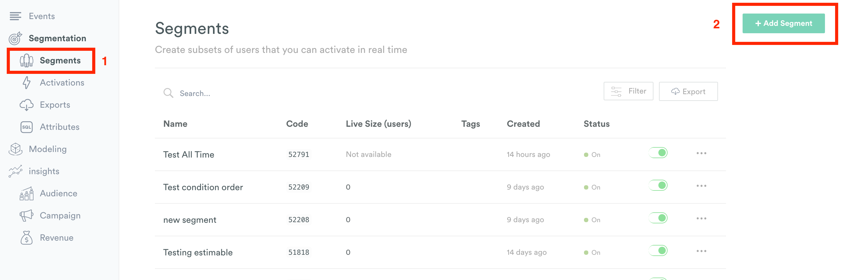The image size is (868, 280).
Task: Click the Segments people icon
Action: pyautogui.click(x=27, y=61)
